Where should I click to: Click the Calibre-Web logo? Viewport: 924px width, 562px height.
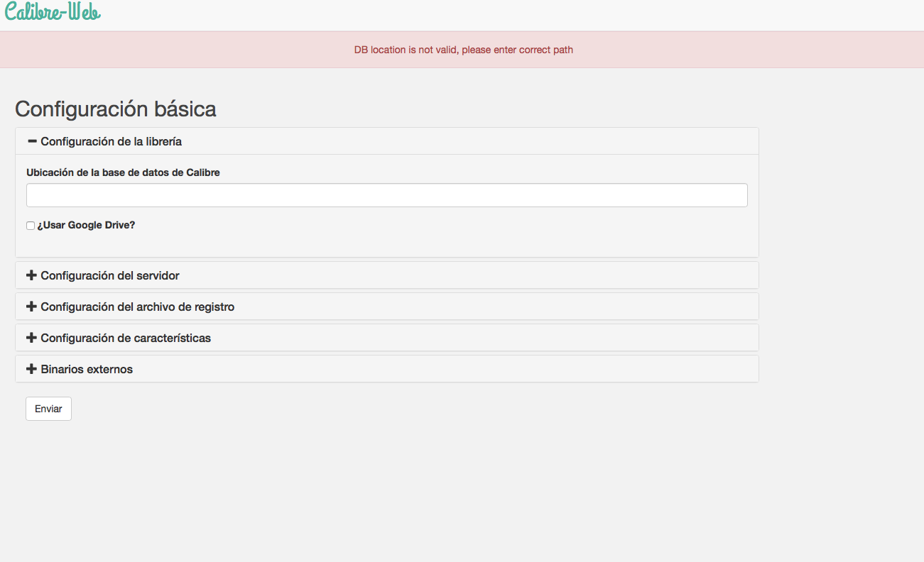(53, 12)
